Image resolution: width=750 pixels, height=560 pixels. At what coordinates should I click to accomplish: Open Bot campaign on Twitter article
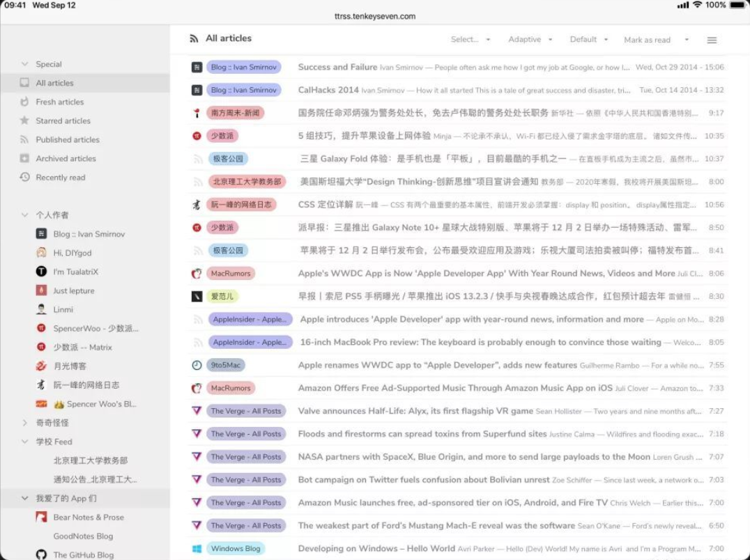click(423, 480)
